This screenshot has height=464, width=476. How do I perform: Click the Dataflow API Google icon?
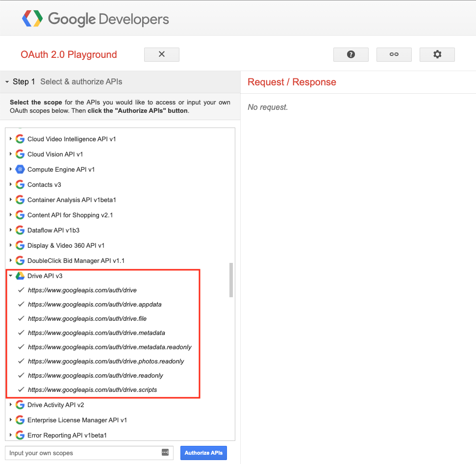[x=20, y=230]
